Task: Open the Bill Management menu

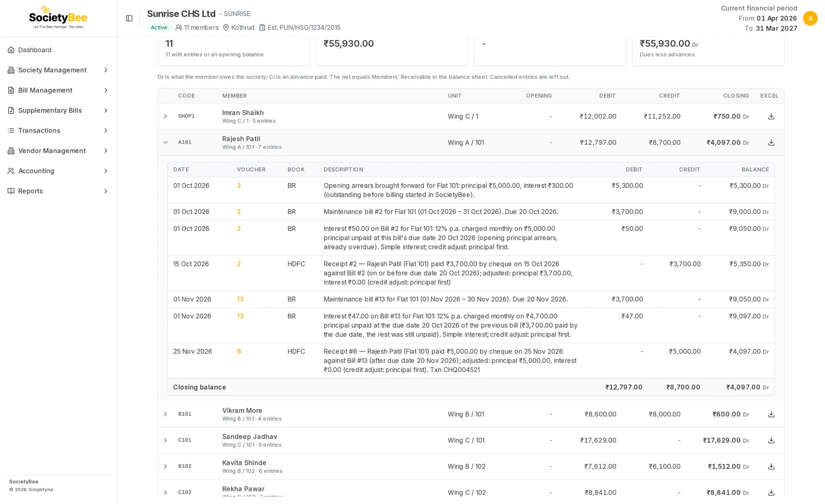Action: (58, 90)
